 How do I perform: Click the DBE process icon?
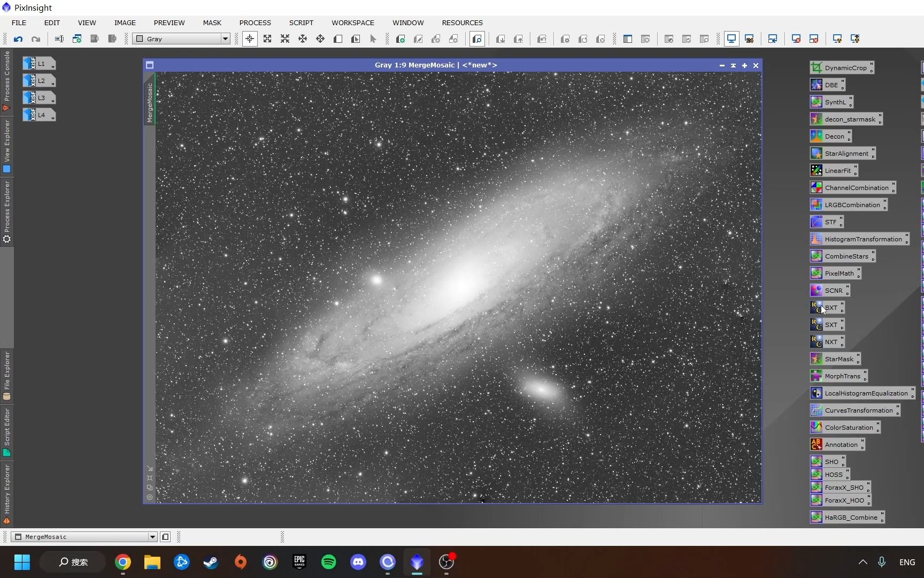pos(827,85)
